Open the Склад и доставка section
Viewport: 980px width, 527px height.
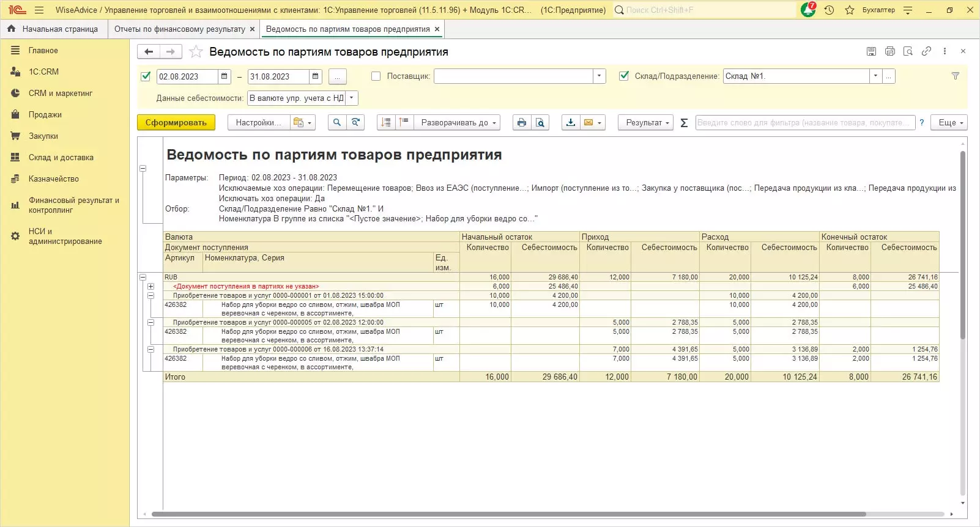61,157
